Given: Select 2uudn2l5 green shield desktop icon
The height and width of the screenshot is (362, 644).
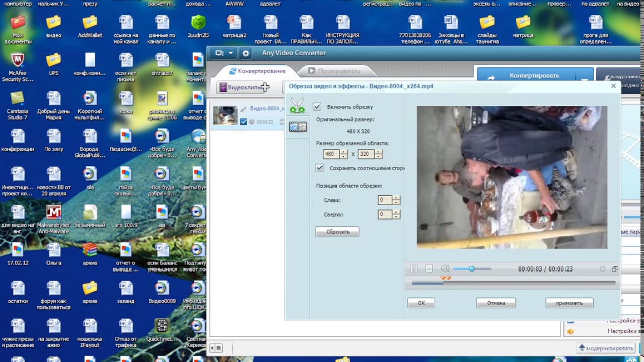Looking at the screenshot, I should pos(198,27).
